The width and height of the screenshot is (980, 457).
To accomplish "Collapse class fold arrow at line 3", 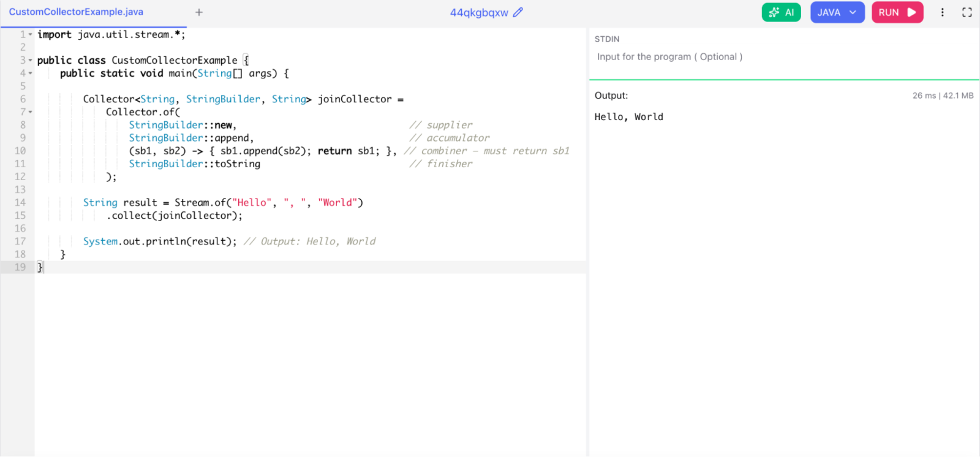I will pyautogui.click(x=30, y=61).
